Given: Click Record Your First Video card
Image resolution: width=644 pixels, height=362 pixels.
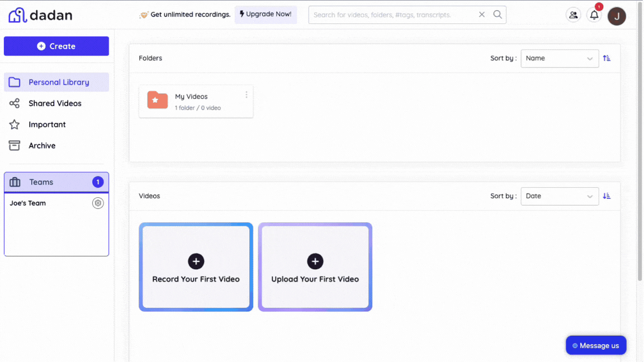Looking at the screenshot, I should (x=196, y=267).
